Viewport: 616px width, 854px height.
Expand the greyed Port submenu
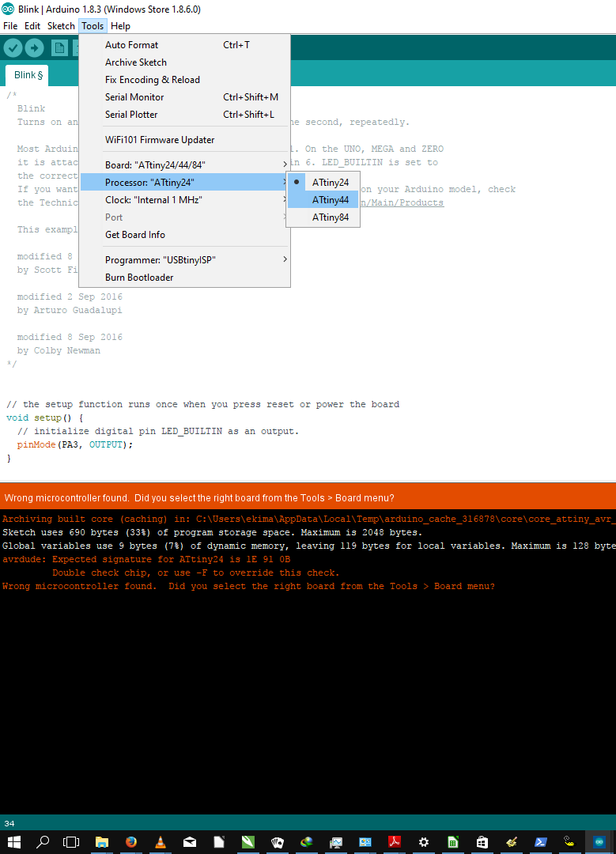coord(184,217)
